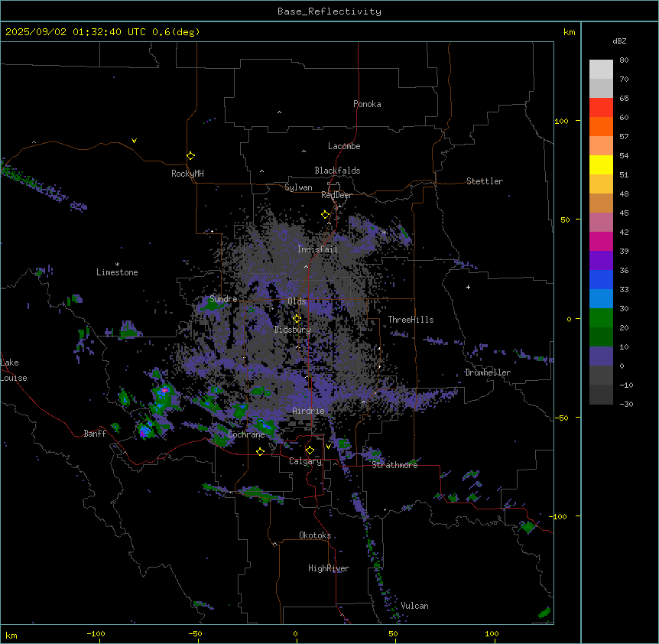
Task: Select the yellow diamond marker south of Cochrane
Action: click(x=260, y=451)
